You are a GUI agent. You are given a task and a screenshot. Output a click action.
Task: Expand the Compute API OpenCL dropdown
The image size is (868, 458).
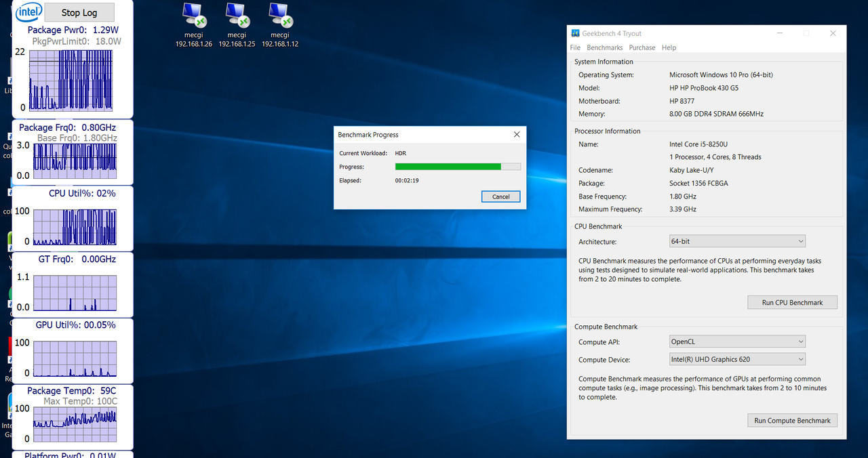[x=737, y=341]
